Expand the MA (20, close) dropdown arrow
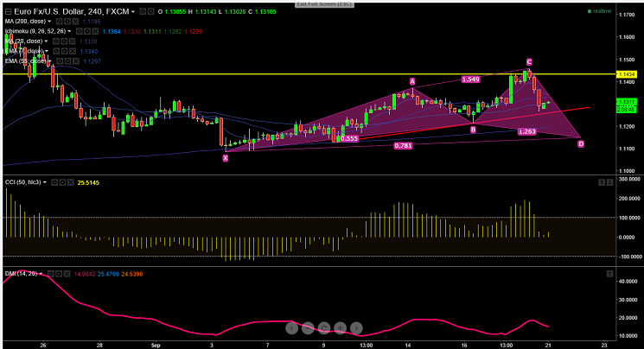The image size is (644, 349). 46,41
